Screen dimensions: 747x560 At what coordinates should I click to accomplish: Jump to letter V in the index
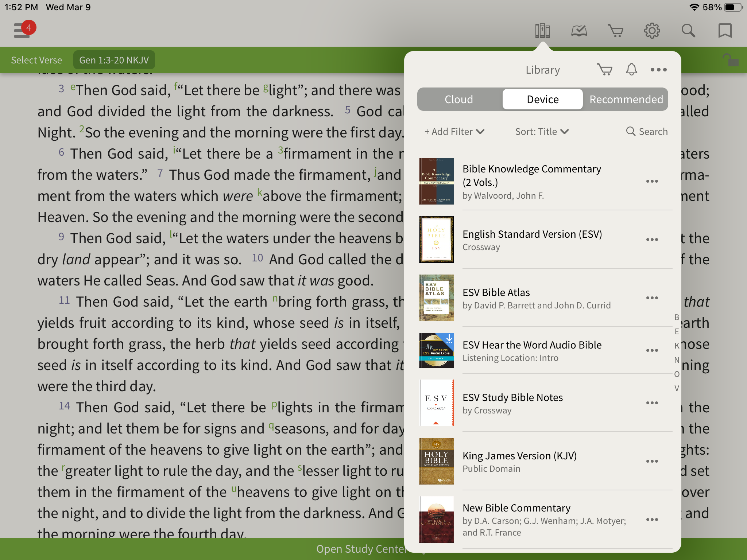click(677, 388)
